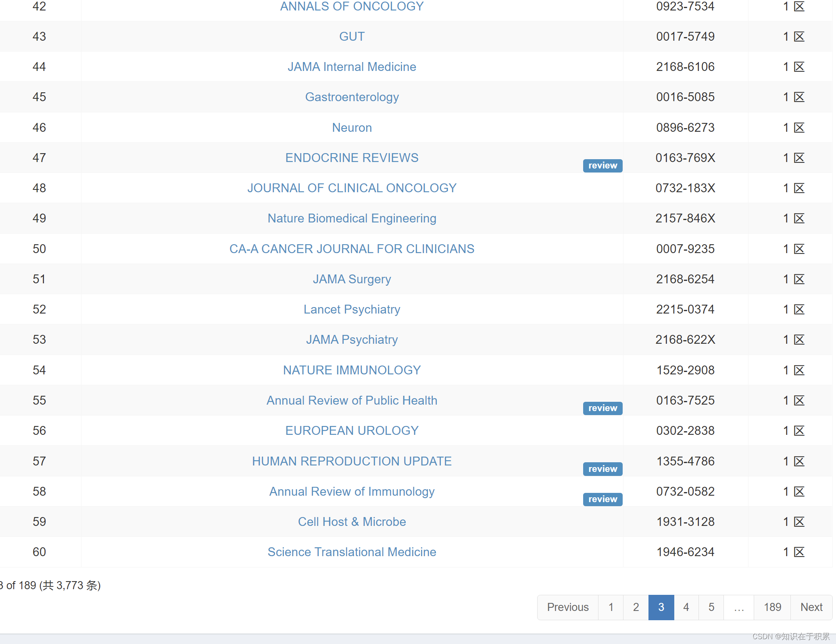Open JOURNAL OF CLINICAL ONCOLOGY link
This screenshot has width=836, height=644.
[352, 188]
